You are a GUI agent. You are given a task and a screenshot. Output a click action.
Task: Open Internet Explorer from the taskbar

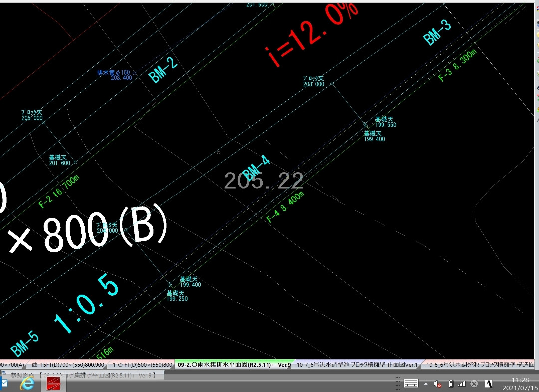[x=27, y=384]
